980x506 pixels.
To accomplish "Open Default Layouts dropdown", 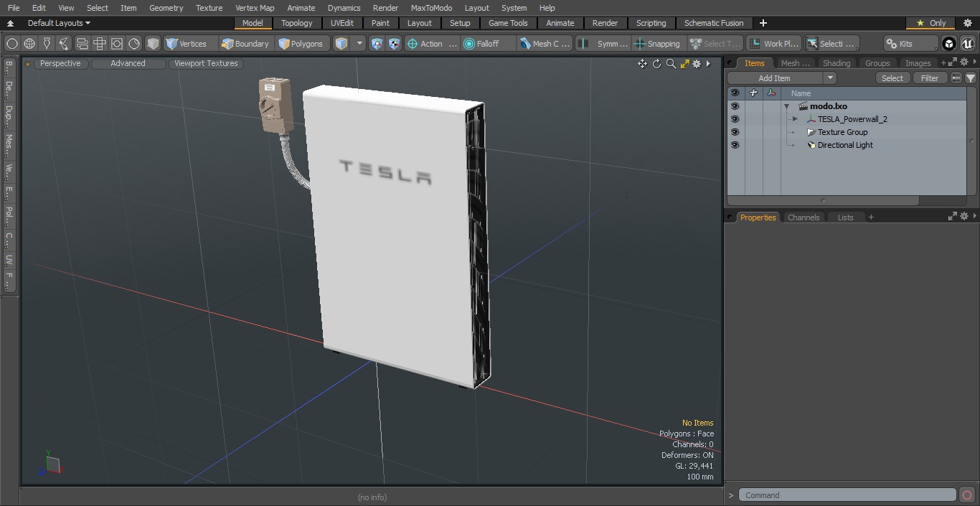I will 59,23.
